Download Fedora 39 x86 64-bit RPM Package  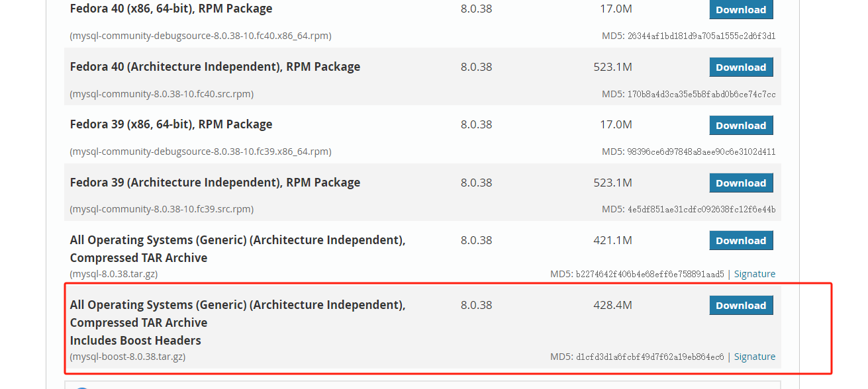pos(741,125)
